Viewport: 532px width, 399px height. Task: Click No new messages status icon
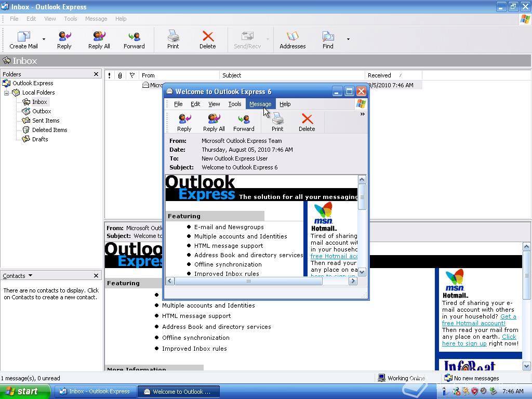[x=448, y=378]
